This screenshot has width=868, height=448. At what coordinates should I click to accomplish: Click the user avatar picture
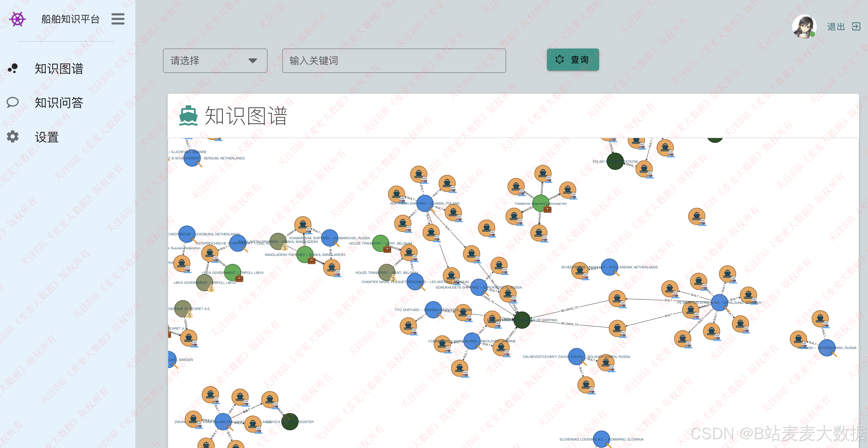click(804, 26)
